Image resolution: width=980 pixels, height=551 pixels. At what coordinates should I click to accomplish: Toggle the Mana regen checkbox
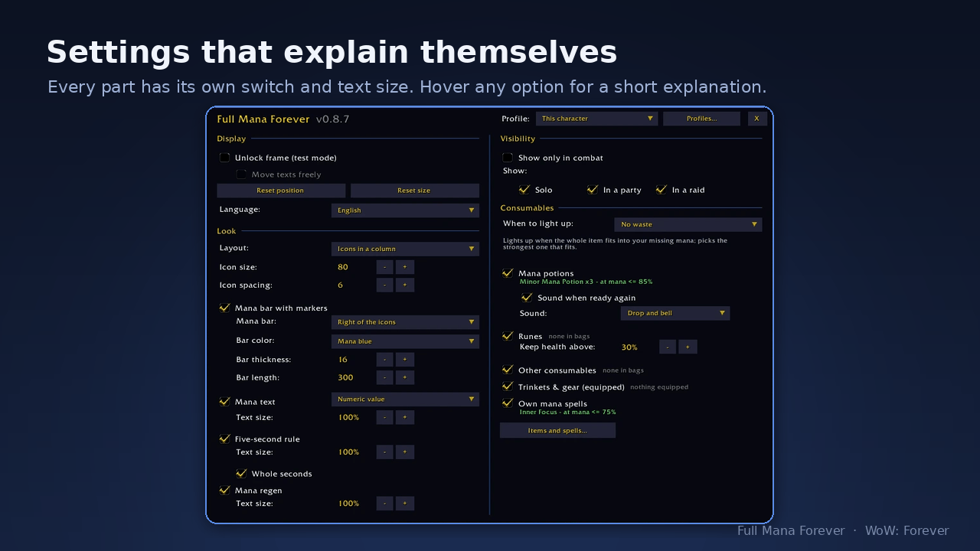click(224, 490)
